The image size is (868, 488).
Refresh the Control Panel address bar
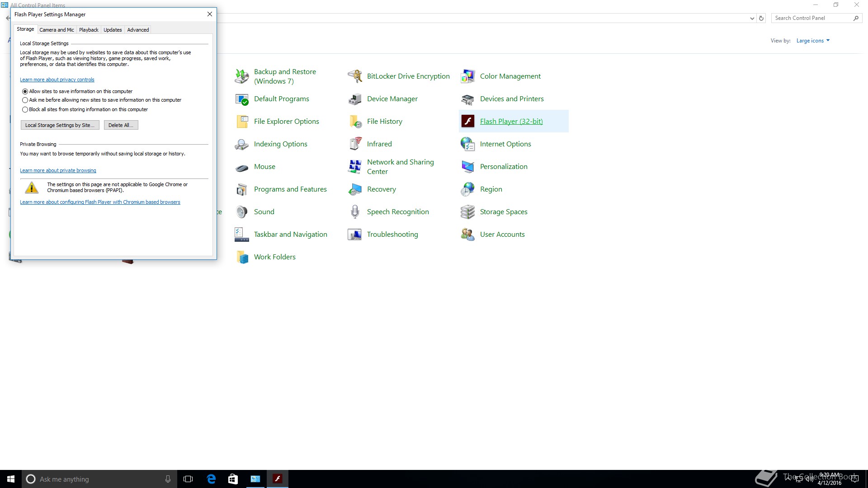click(x=761, y=19)
